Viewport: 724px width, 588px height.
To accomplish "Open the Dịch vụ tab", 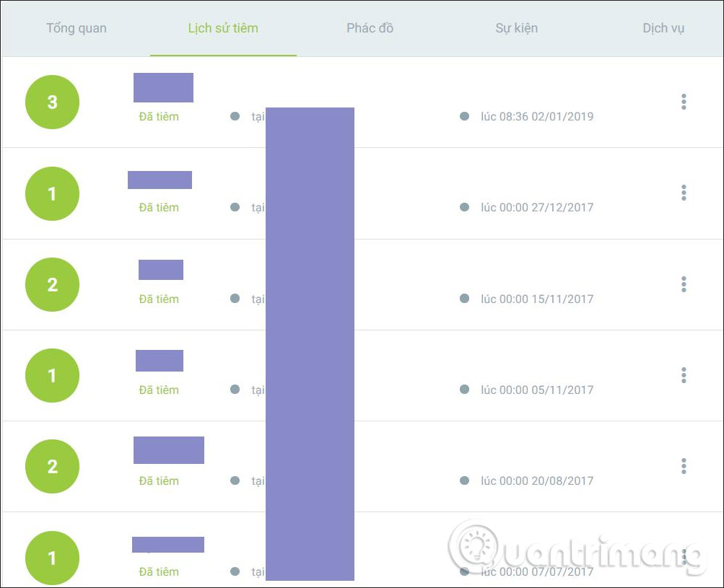I will [x=663, y=28].
